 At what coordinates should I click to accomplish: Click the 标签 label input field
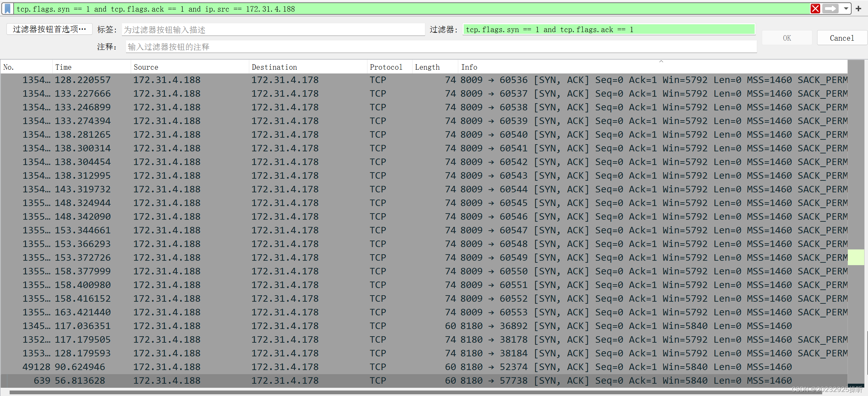tap(273, 30)
